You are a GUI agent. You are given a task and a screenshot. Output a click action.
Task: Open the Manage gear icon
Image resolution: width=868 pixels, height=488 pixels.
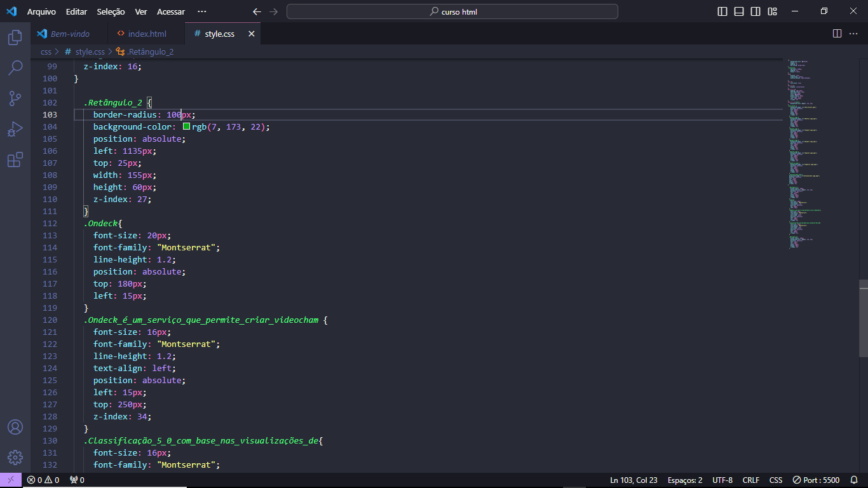(15, 457)
